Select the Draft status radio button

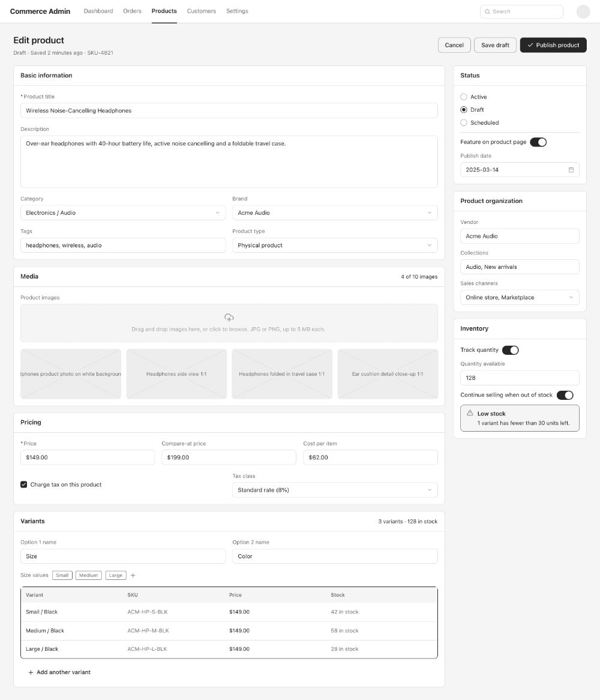464,109
